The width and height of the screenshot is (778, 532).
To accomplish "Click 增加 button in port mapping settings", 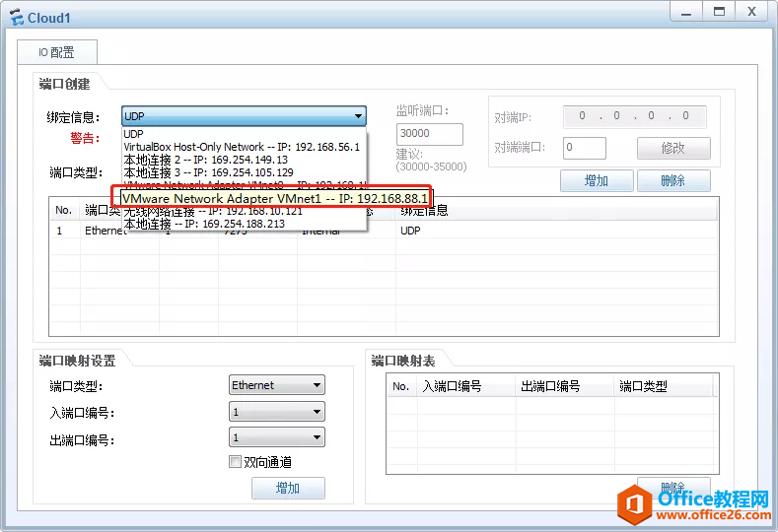I will (x=288, y=488).
